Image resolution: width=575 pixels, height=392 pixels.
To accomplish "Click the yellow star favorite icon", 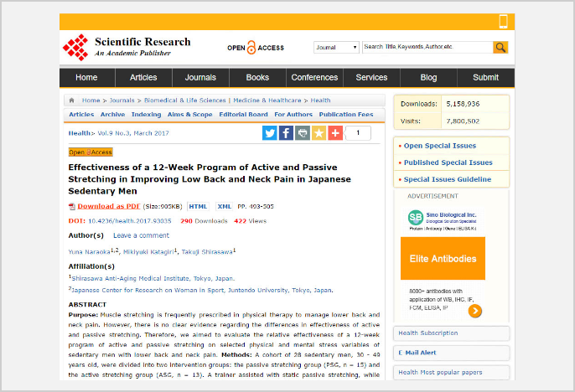I will tap(319, 133).
